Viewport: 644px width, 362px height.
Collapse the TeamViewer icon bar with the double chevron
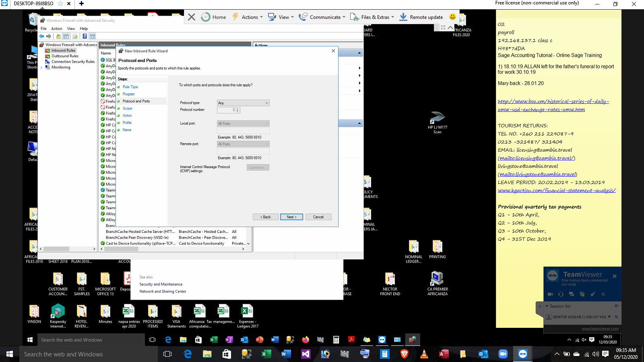pos(603,294)
